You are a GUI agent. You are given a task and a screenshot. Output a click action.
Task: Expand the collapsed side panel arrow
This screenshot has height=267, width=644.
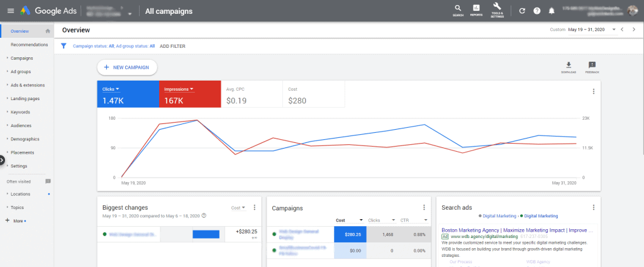(2, 160)
